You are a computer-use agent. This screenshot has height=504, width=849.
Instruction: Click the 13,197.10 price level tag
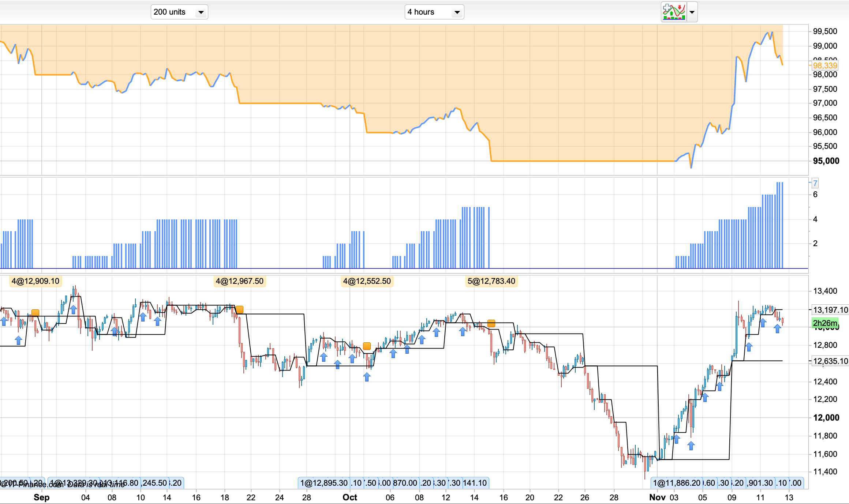click(x=830, y=310)
